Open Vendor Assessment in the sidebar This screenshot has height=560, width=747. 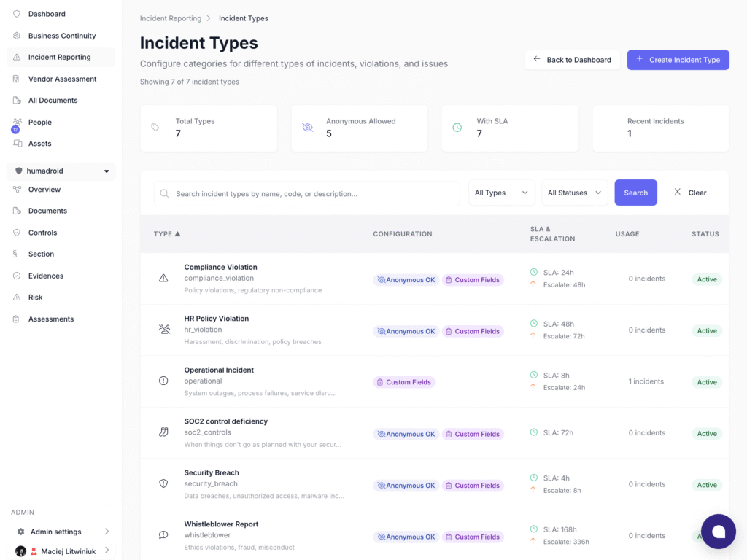pos(62,79)
